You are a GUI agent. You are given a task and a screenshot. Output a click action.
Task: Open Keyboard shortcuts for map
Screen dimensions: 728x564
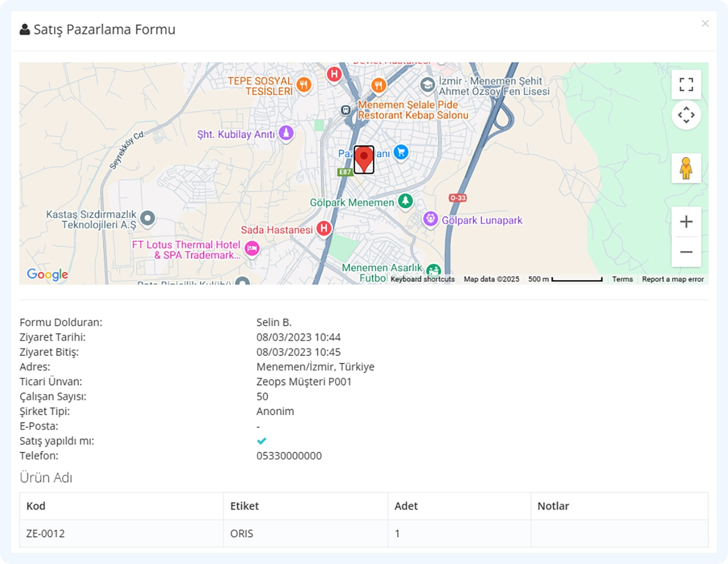423,279
